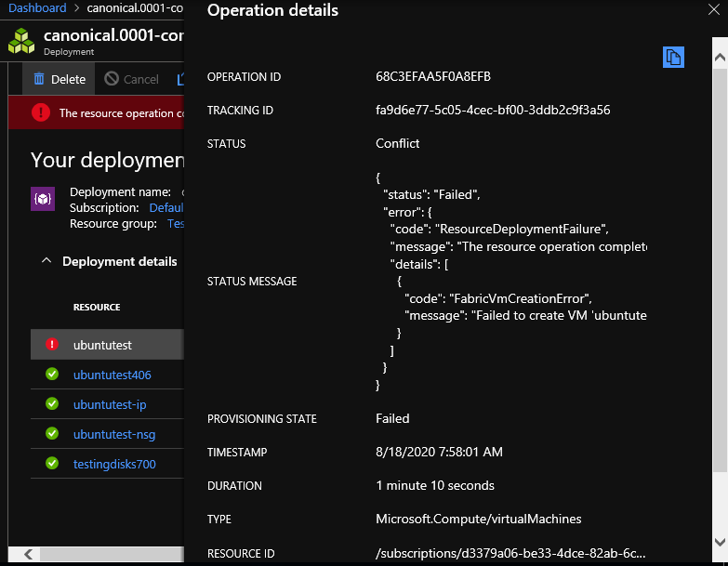Image resolution: width=728 pixels, height=566 pixels.
Task: Click the left arrow of horizontal scrollbar
Action: click(28, 554)
